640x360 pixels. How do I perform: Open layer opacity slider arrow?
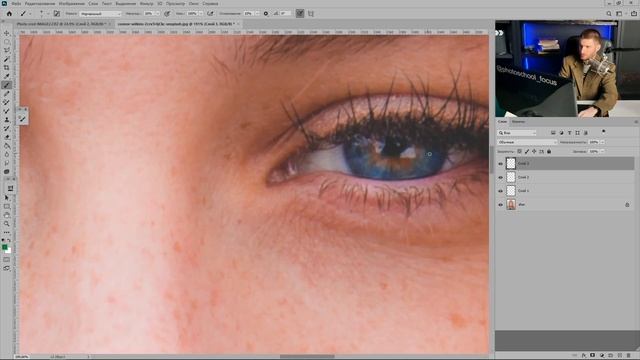(x=602, y=142)
